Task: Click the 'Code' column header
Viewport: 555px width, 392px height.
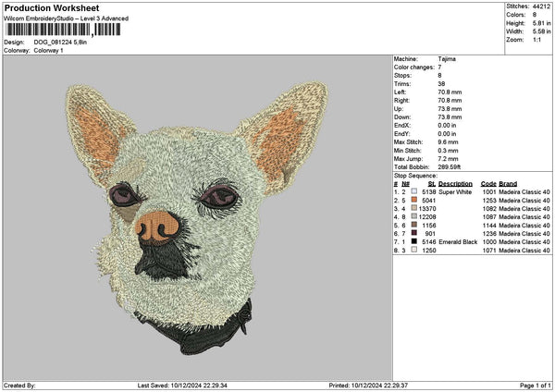Action: [488, 184]
